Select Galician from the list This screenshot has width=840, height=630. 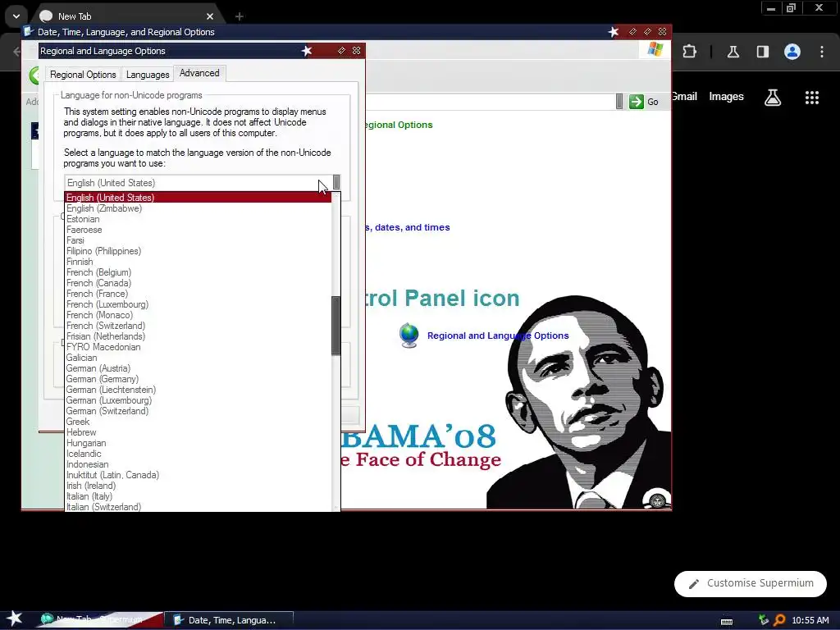coord(198,358)
